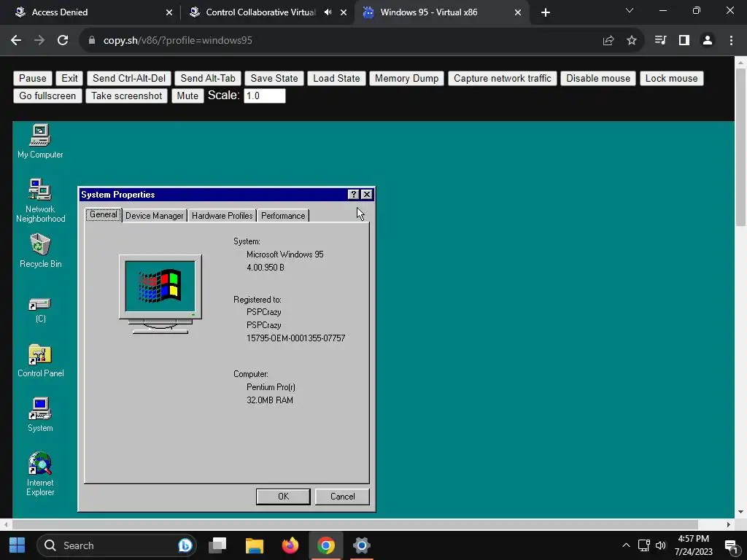Go fullscreen in the emulator
Image resolution: width=747 pixels, height=560 pixels.
pyautogui.click(x=47, y=96)
